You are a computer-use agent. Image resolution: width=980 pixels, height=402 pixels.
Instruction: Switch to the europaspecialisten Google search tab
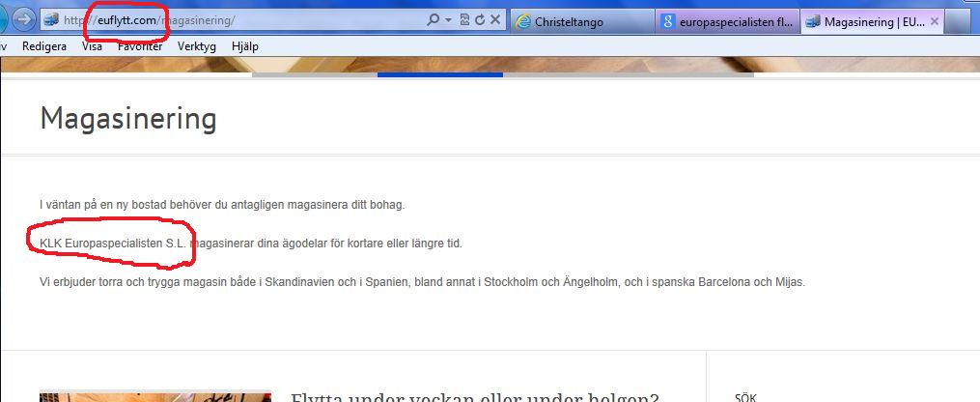point(727,22)
